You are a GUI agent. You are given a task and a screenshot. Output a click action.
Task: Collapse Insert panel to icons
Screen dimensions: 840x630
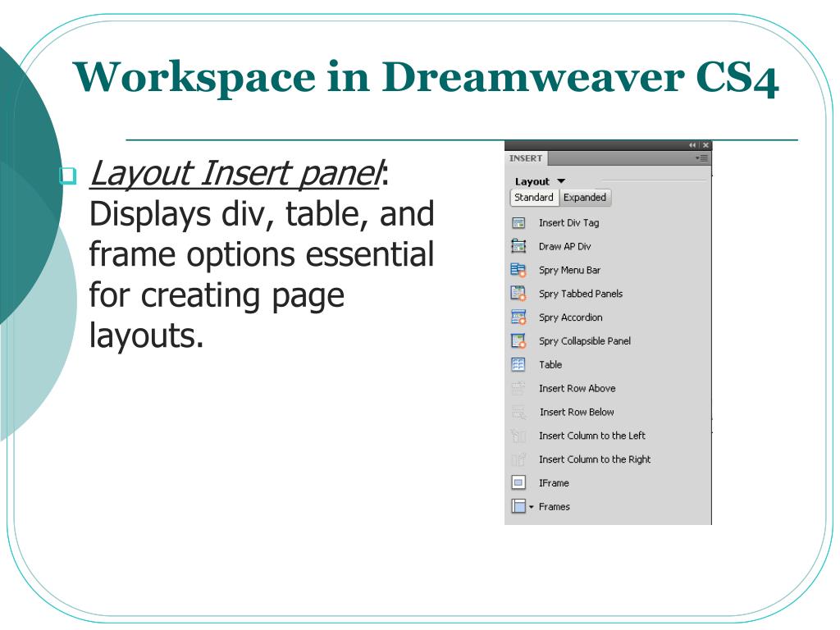coord(692,145)
